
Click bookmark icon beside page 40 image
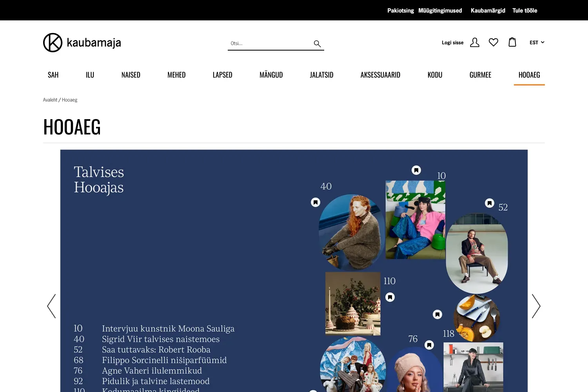[316, 202]
